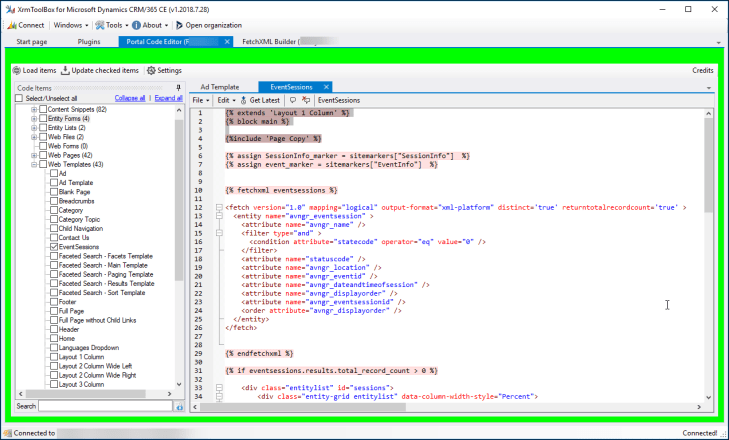Collapse filter block at line 15
Viewport: 729px width, 440px height.
[219, 233]
